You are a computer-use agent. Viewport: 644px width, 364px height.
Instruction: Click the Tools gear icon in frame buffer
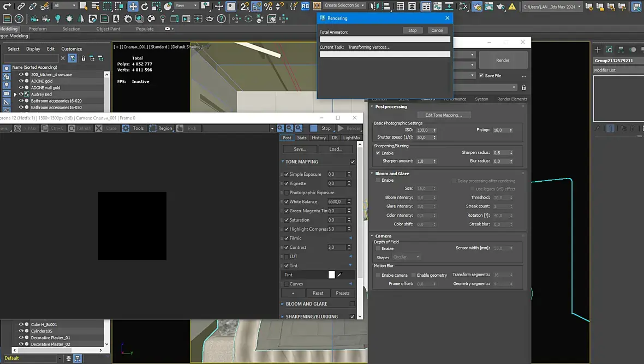click(x=126, y=128)
